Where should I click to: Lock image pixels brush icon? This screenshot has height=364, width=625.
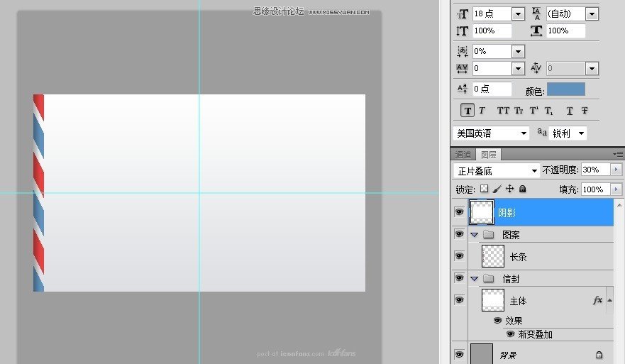497,189
